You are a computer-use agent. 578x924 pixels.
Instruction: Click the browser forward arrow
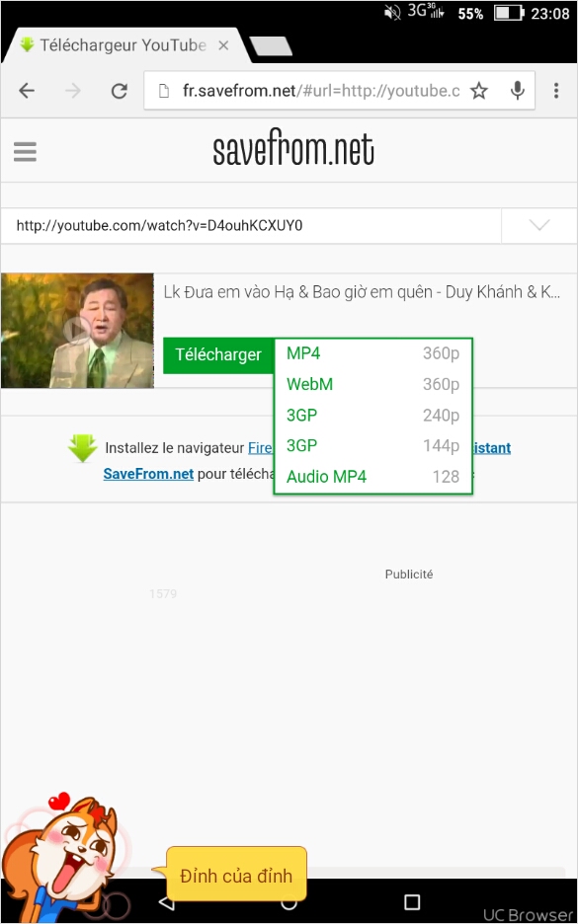click(72, 91)
